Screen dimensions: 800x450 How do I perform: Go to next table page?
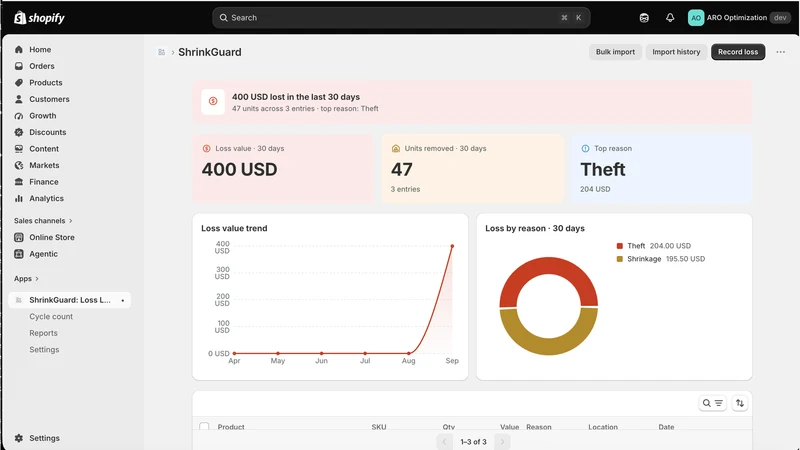[x=502, y=442]
